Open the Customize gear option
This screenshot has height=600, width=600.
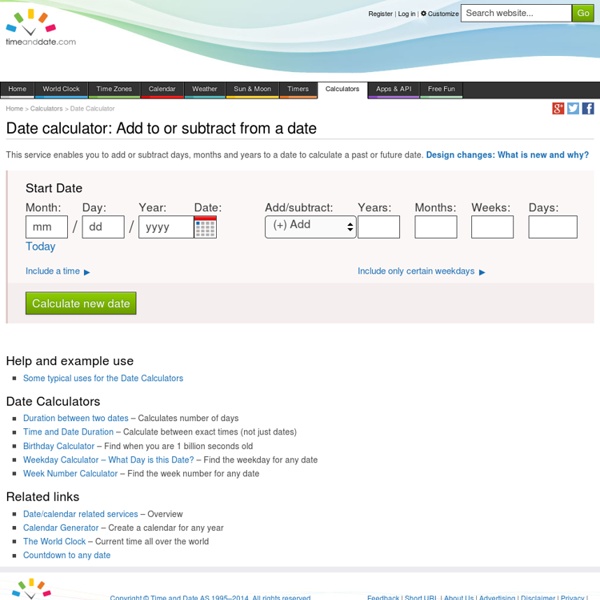point(440,13)
